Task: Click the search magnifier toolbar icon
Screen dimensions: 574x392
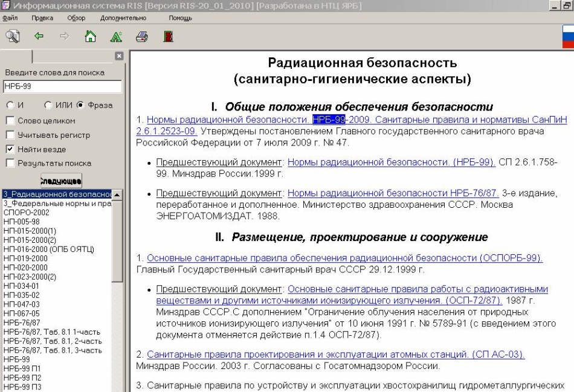Action: 13,36
